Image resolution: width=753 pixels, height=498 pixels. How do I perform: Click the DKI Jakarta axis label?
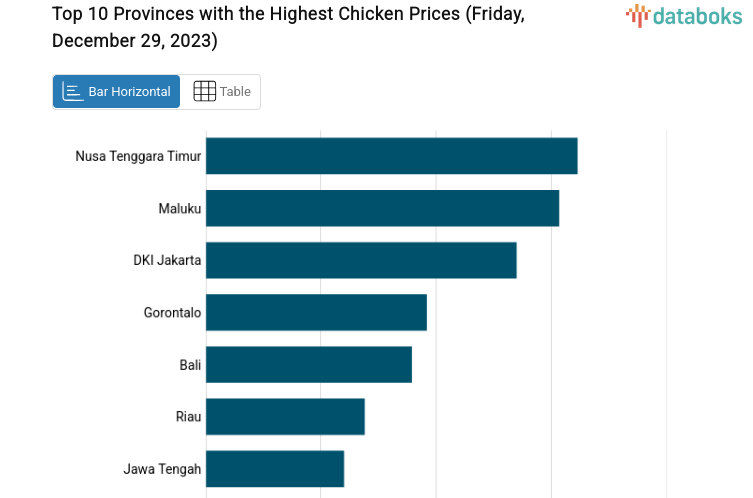(x=167, y=260)
